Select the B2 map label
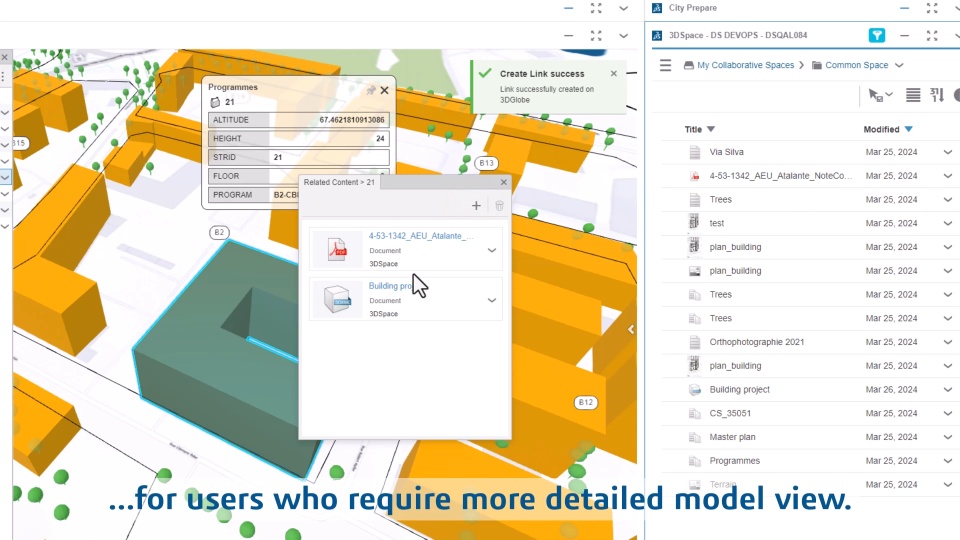This screenshot has width=960, height=540. tap(219, 232)
